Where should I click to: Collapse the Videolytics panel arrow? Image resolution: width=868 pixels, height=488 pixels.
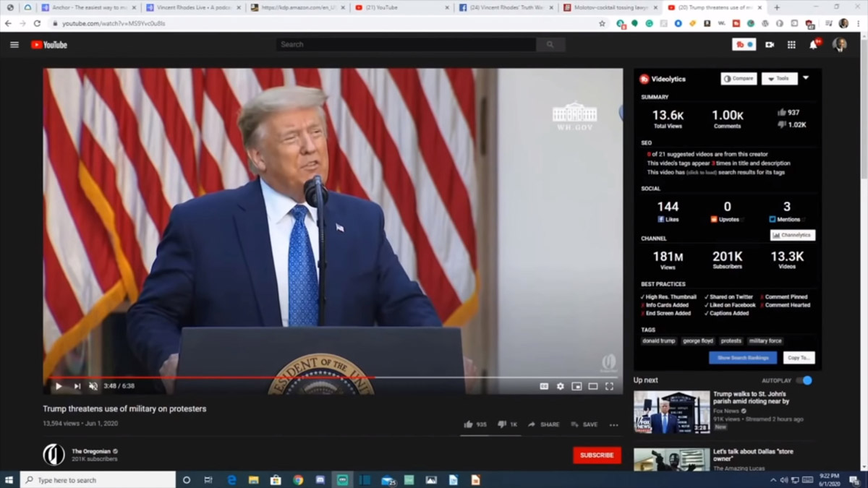(806, 78)
